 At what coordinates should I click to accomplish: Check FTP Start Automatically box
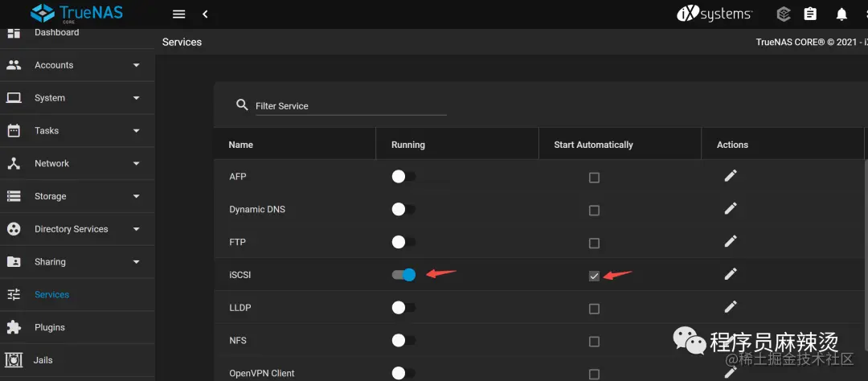coord(594,243)
